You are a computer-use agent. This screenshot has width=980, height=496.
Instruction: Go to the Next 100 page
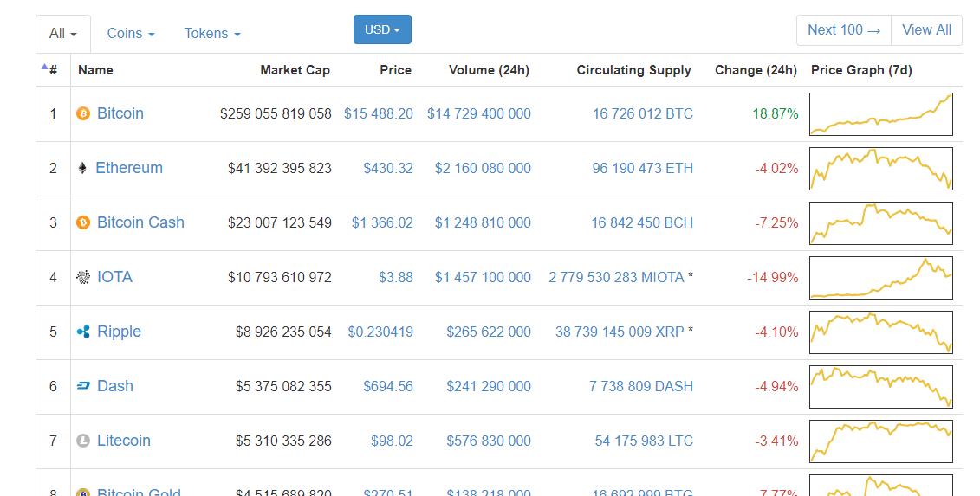point(844,30)
